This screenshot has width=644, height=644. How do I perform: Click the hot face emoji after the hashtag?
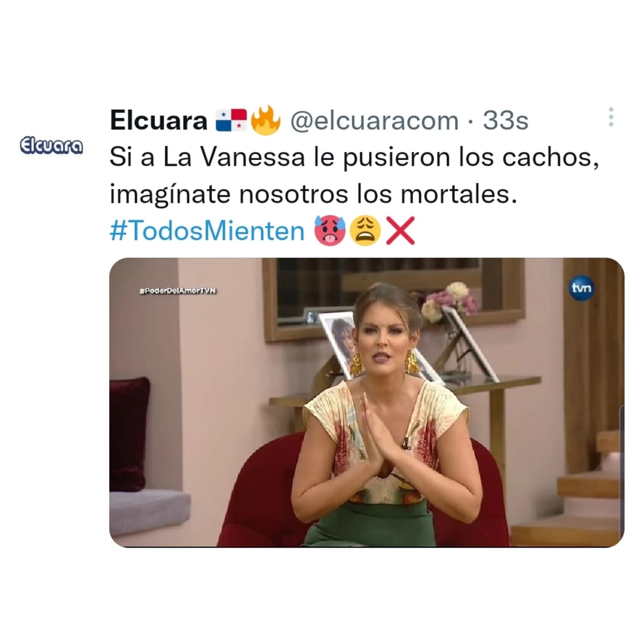tap(329, 231)
